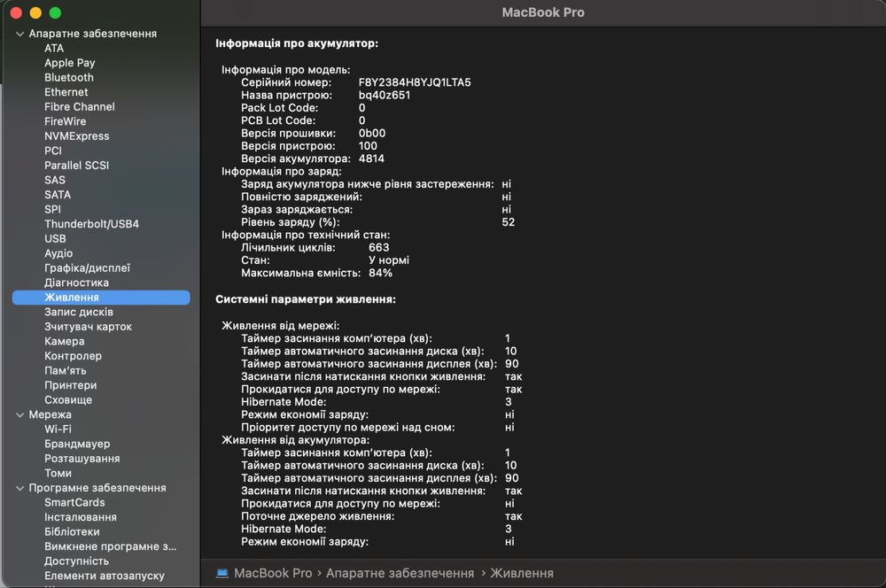This screenshot has height=588, width=886.
Task: Collapse the Апаратне забезпечення section
Action: [x=19, y=34]
